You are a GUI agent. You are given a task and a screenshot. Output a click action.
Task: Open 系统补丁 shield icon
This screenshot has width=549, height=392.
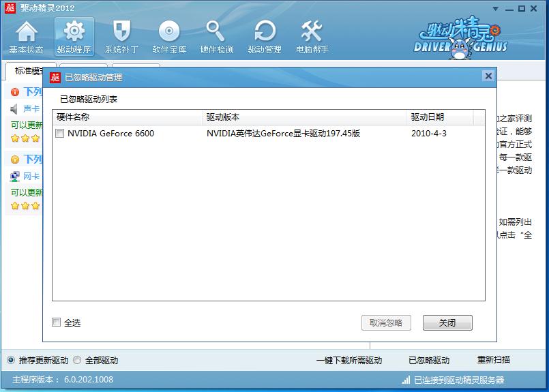[x=121, y=37]
